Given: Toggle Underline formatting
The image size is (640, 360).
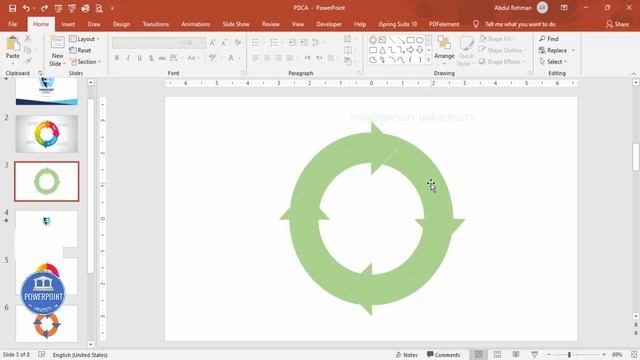Looking at the screenshot, I should (x=140, y=58).
